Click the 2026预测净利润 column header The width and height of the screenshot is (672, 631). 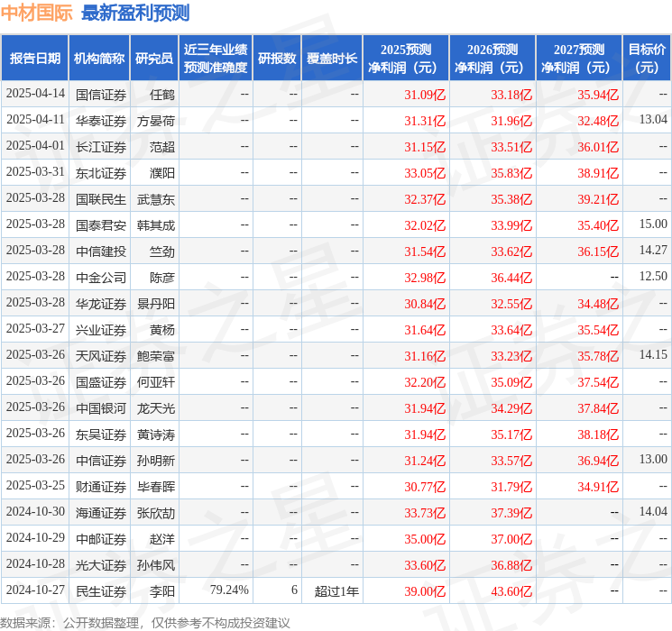492,58
